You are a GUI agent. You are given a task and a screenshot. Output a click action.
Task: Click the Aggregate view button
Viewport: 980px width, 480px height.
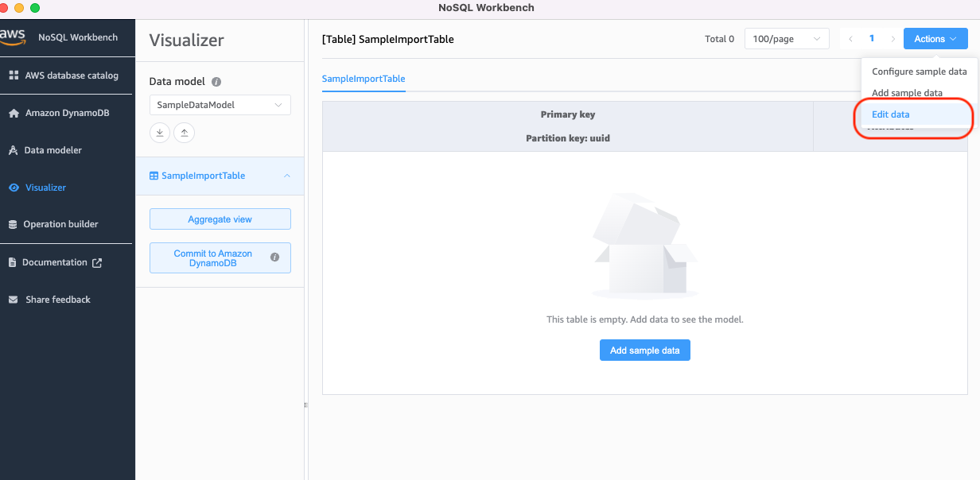(x=220, y=219)
